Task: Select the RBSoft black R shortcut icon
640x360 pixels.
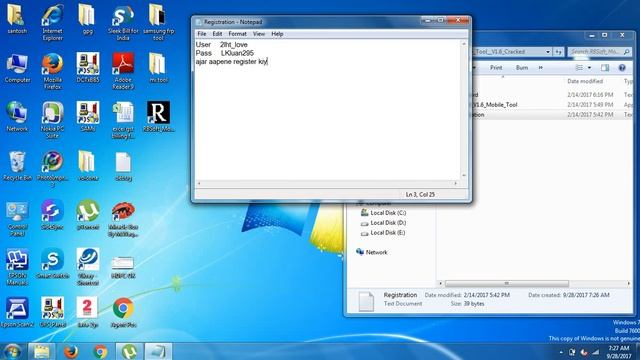Action: tap(158, 117)
